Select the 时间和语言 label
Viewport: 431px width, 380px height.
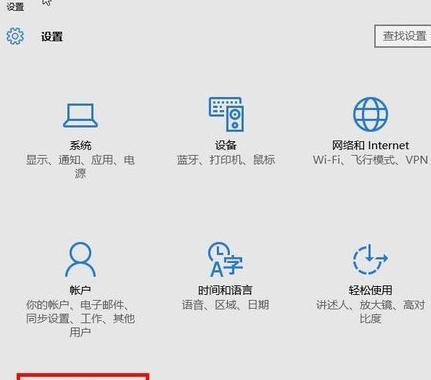(225, 290)
